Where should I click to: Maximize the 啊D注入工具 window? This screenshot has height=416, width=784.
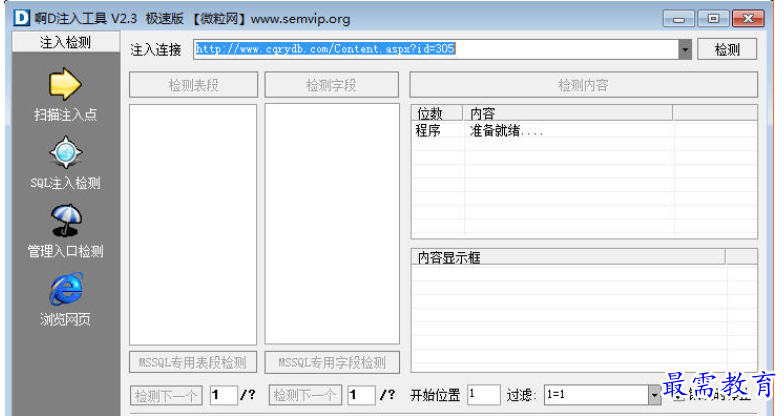pyautogui.click(x=713, y=19)
